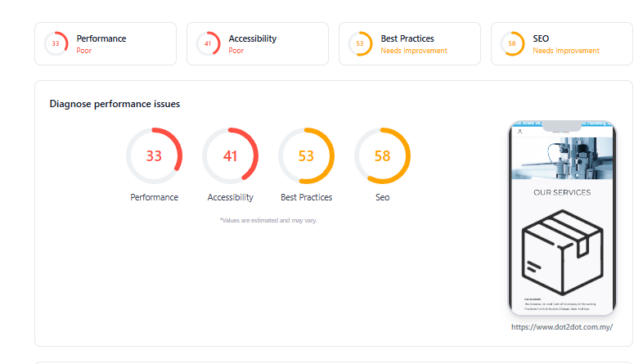Click the Poor status under Performance
This screenshot has width=643, height=364.
click(x=84, y=51)
